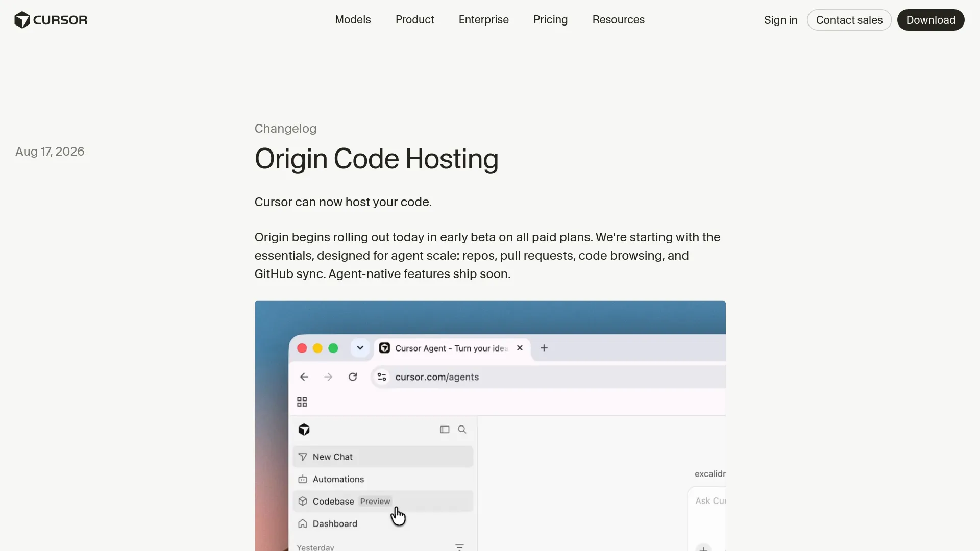Click the red window close dot
980x551 pixels.
pyautogui.click(x=302, y=348)
